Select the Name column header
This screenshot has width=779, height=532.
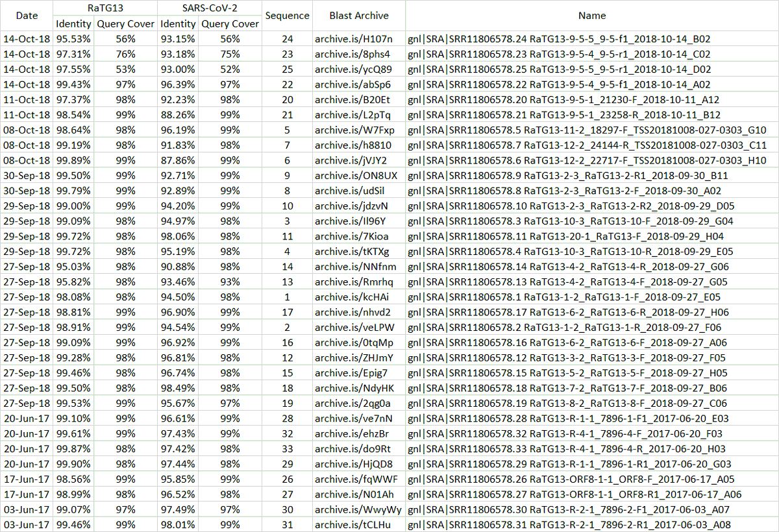[x=592, y=16]
